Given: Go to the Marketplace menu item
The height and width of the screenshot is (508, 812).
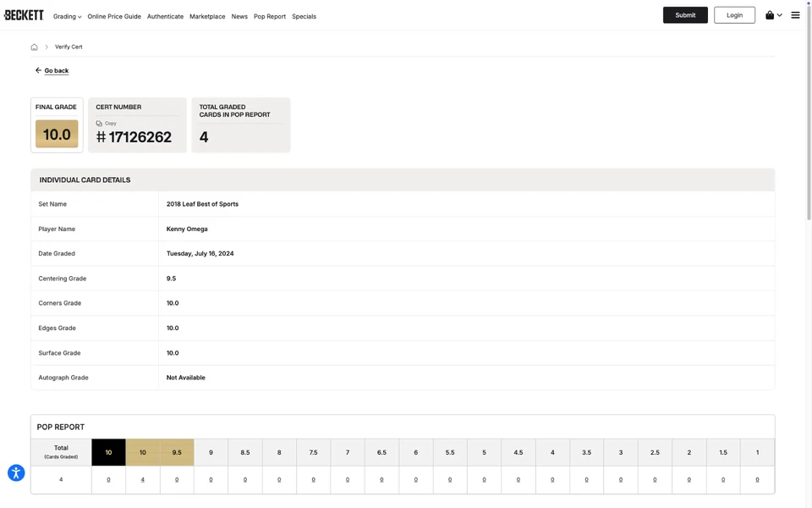Looking at the screenshot, I should point(207,16).
